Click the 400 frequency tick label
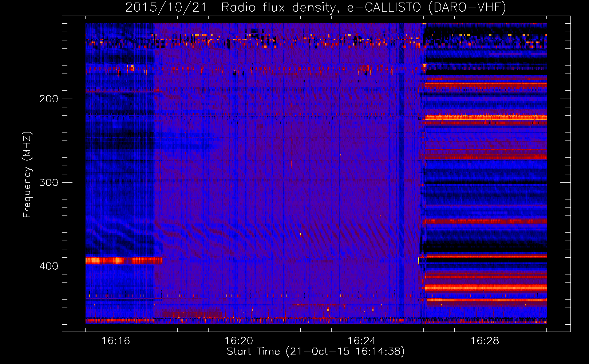 point(48,266)
